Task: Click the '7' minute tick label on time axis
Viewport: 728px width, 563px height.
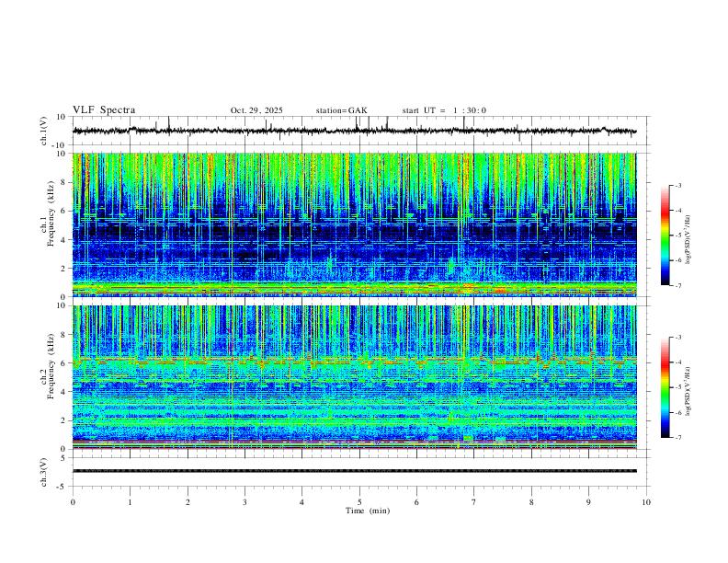Action: [474, 502]
